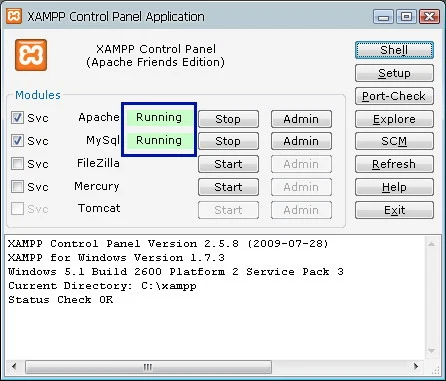Enable the FileZilla Svc checkbox
446x381 pixels.
(x=17, y=164)
